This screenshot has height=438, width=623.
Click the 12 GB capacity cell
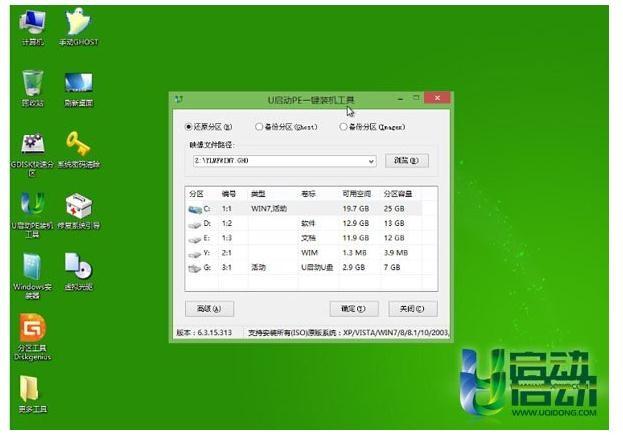(394, 238)
